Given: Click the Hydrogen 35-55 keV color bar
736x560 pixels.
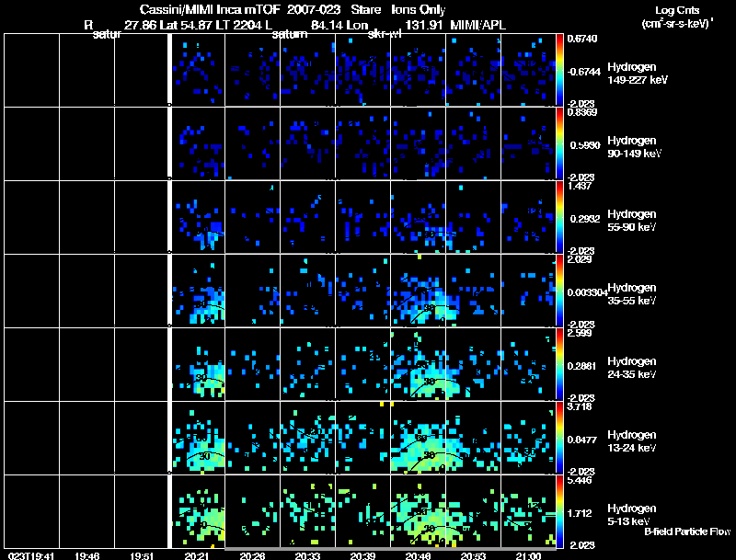Looking at the screenshot, I should click(559, 291).
